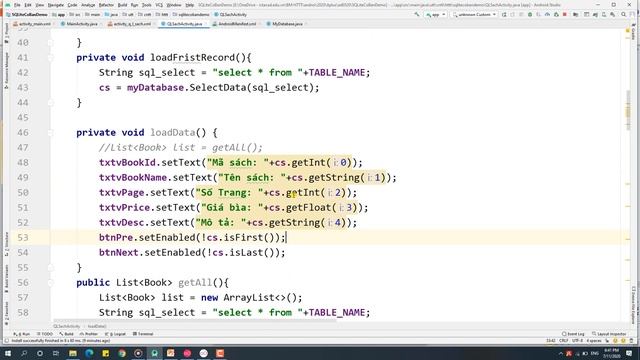640x360 pixels.
Task: Open the Profiler tool window button
Action: coord(89,334)
